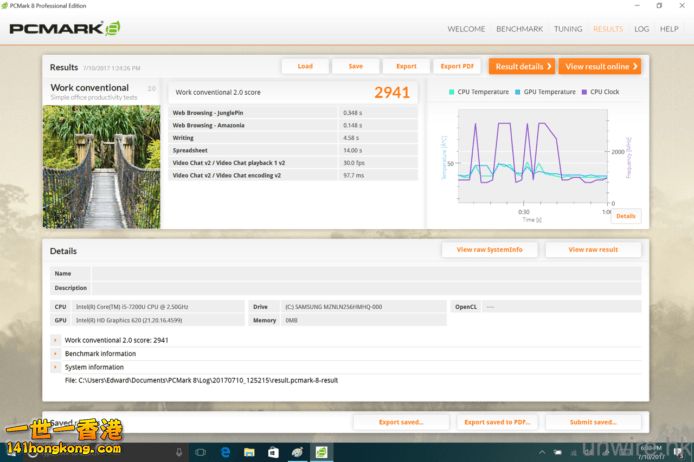Toggle CPU Temperature legend swatch

tap(451, 92)
